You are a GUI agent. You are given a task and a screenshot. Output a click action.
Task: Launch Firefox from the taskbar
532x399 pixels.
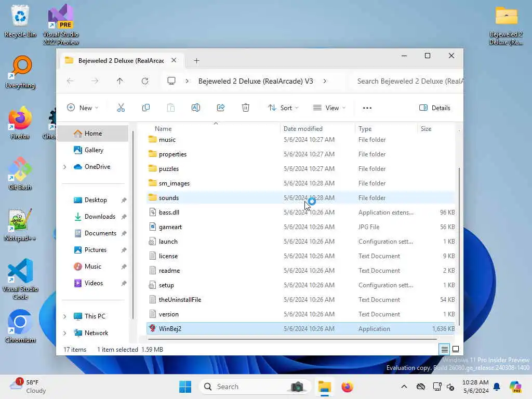(347, 387)
